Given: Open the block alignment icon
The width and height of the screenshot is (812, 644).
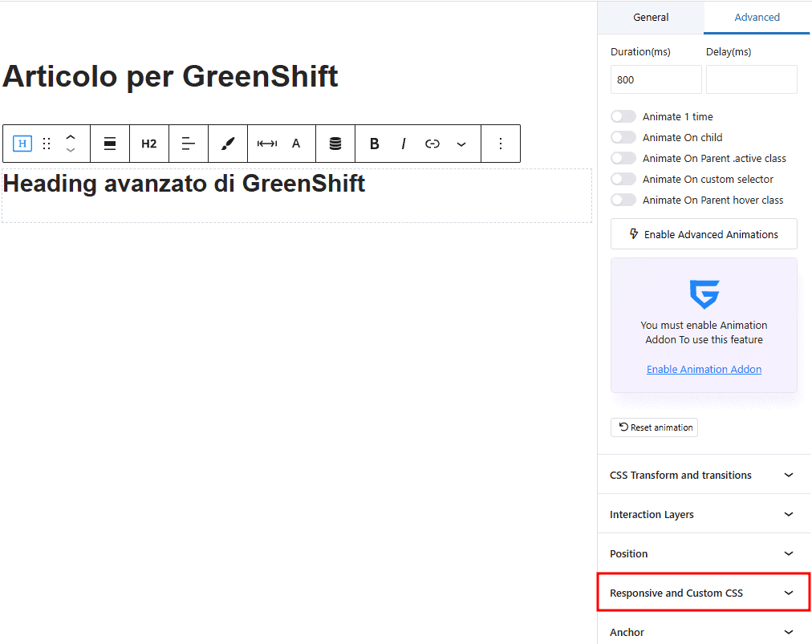Looking at the screenshot, I should [x=110, y=144].
